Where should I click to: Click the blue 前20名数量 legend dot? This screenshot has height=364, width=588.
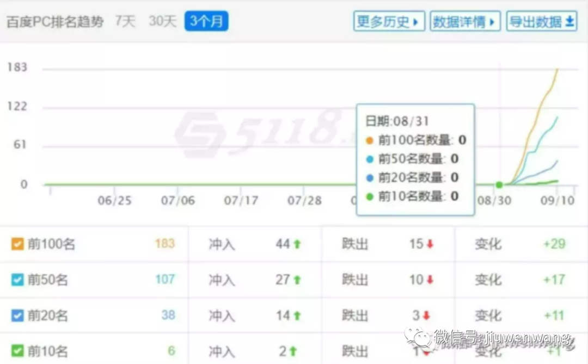pyautogui.click(x=369, y=178)
